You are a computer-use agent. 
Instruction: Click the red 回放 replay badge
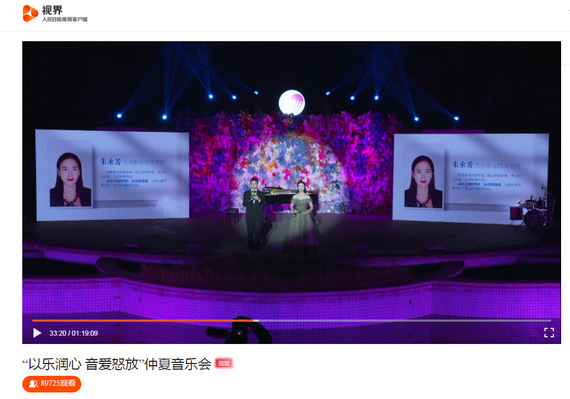224,363
